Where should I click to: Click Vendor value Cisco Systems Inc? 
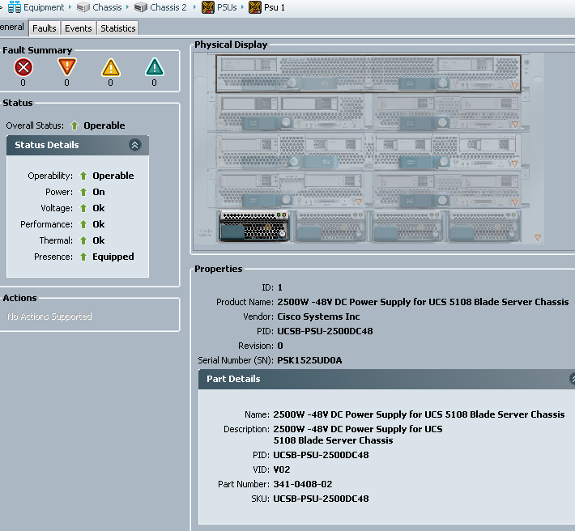[318, 316]
